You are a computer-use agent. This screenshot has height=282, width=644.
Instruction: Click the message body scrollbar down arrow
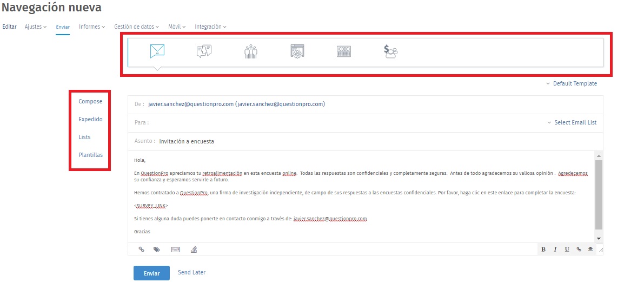coord(599,238)
